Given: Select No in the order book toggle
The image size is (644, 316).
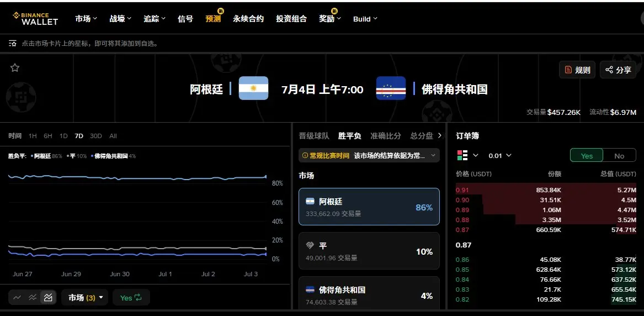Looking at the screenshot, I should (619, 155).
